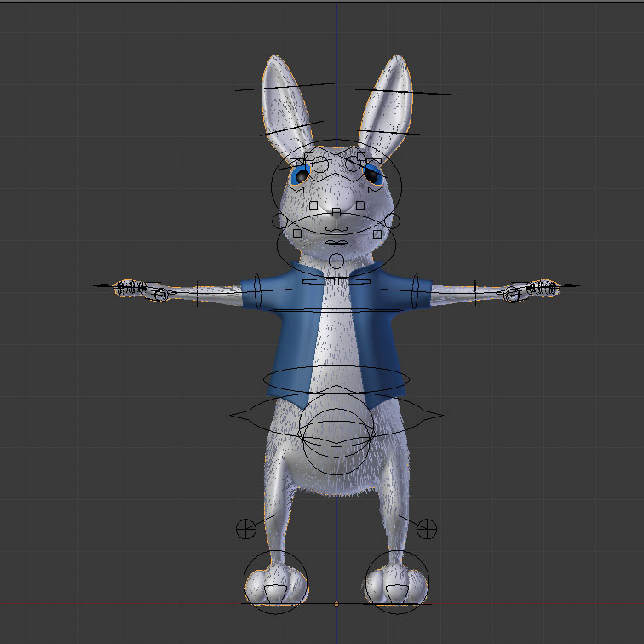The height and width of the screenshot is (644, 644).
Task: Select the wrist circle control on screen-left hand
Action: pos(161,294)
